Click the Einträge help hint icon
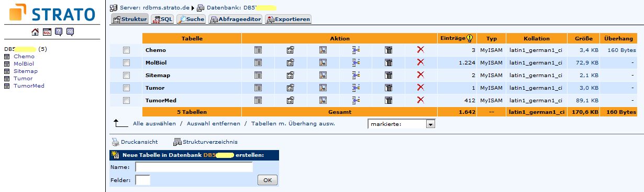The width and height of the screenshot is (644, 192). (470, 38)
